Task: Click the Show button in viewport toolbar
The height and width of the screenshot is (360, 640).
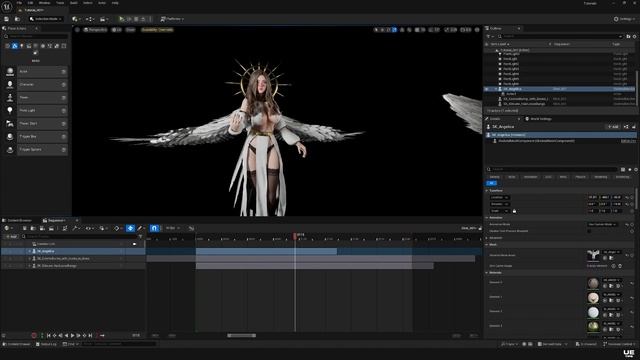Action: click(130, 30)
